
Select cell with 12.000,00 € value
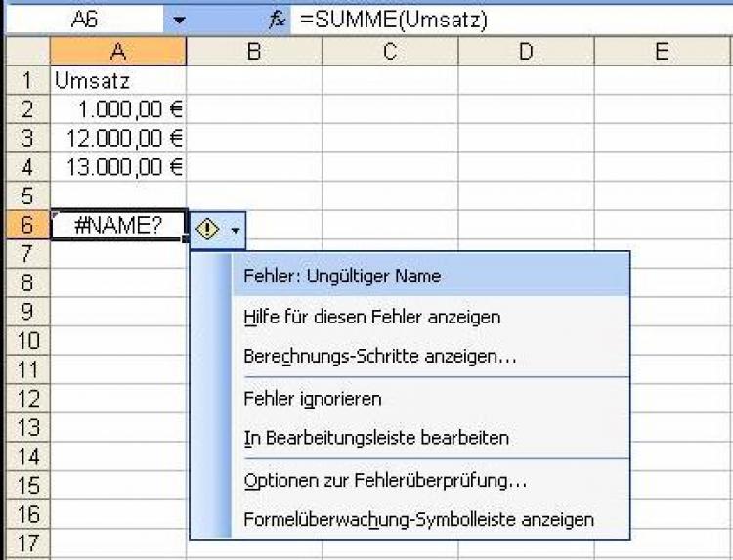117,139
